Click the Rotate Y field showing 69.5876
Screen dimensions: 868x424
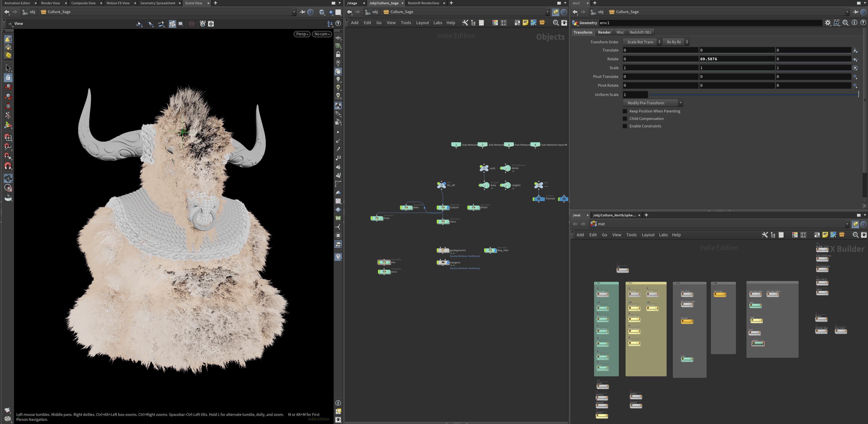point(736,59)
